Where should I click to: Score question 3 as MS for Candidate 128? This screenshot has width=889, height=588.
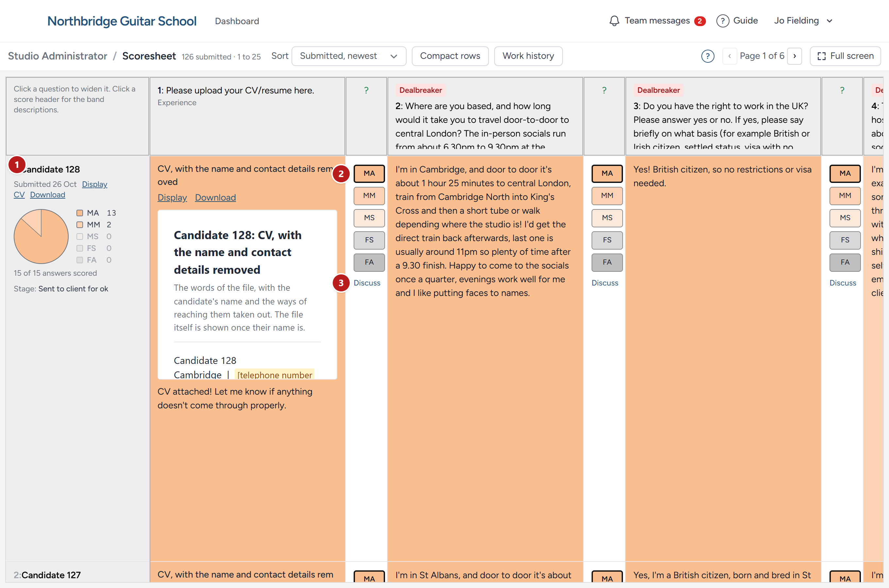click(x=845, y=218)
